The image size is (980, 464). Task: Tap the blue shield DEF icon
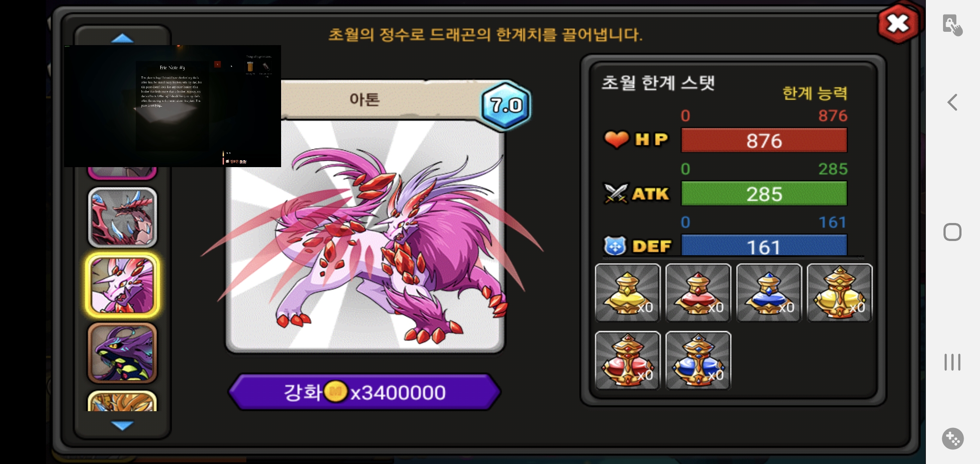tap(615, 246)
